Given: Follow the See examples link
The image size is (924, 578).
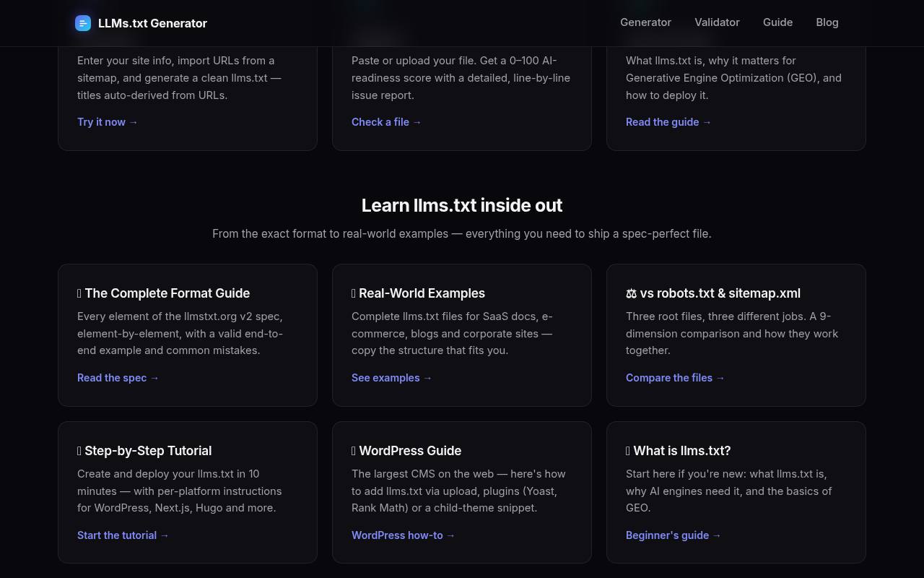Looking at the screenshot, I should 391,378.
